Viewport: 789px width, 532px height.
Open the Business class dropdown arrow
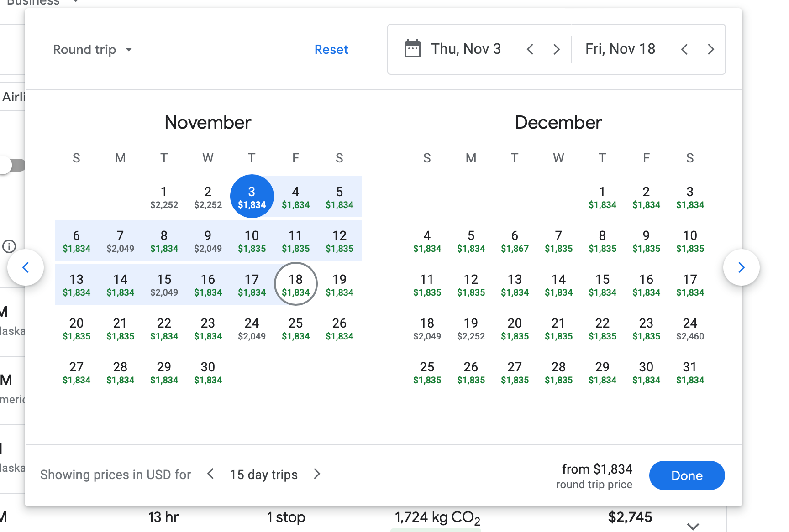coord(76,2)
